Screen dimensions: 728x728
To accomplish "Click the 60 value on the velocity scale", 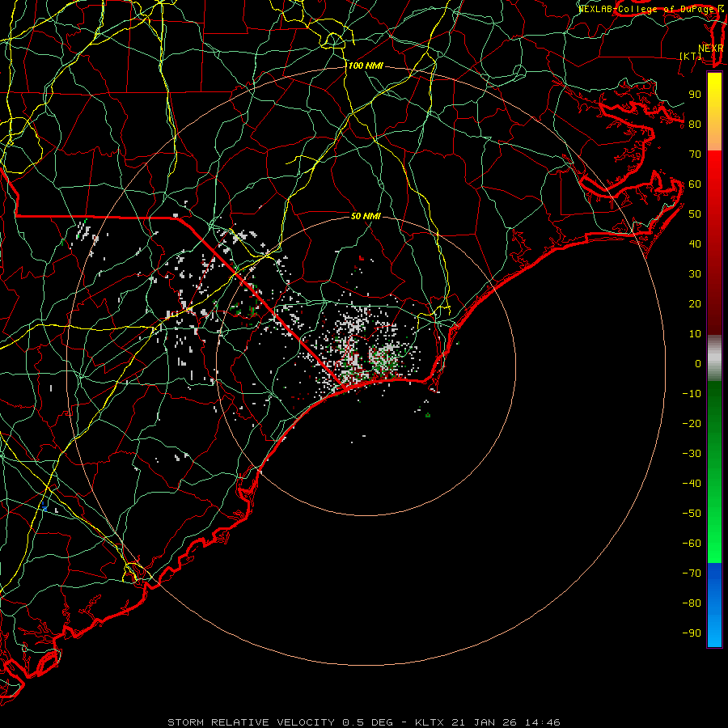I will 695,184.
